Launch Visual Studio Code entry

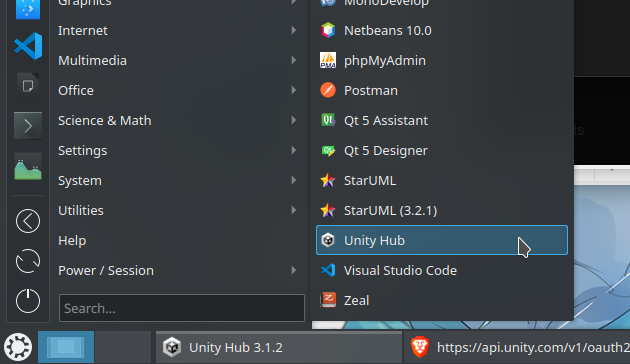(x=442, y=270)
